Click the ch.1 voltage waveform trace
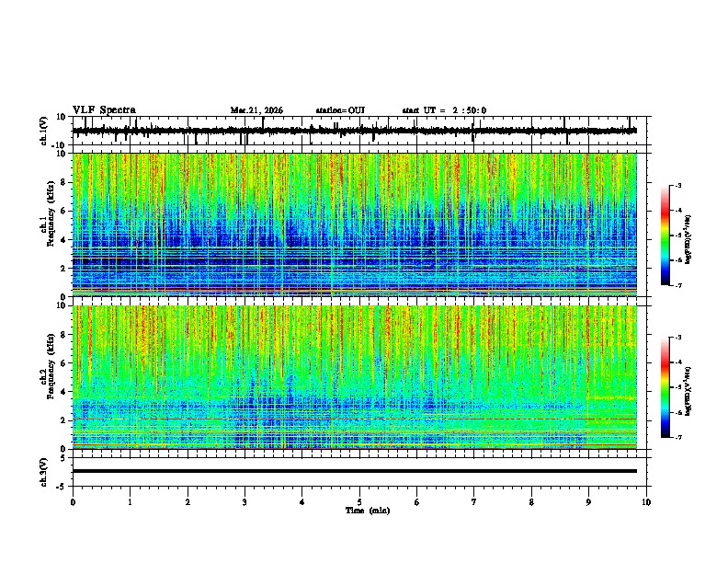This screenshot has width=728, height=563. [355, 131]
